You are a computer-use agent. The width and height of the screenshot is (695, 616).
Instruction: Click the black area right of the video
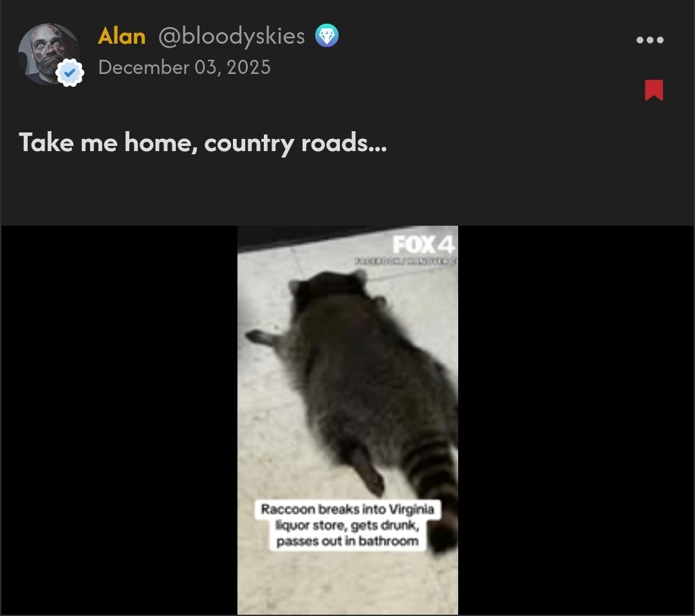tap(576, 420)
